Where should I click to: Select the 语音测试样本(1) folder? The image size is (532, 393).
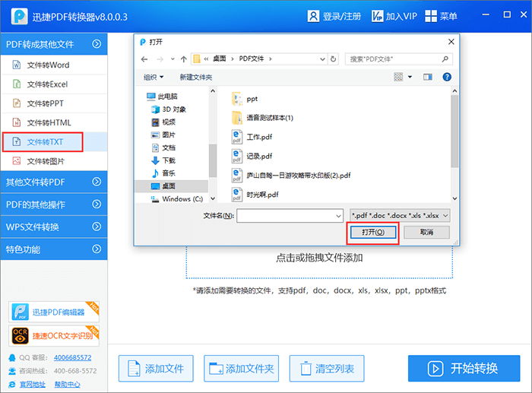point(262,118)
